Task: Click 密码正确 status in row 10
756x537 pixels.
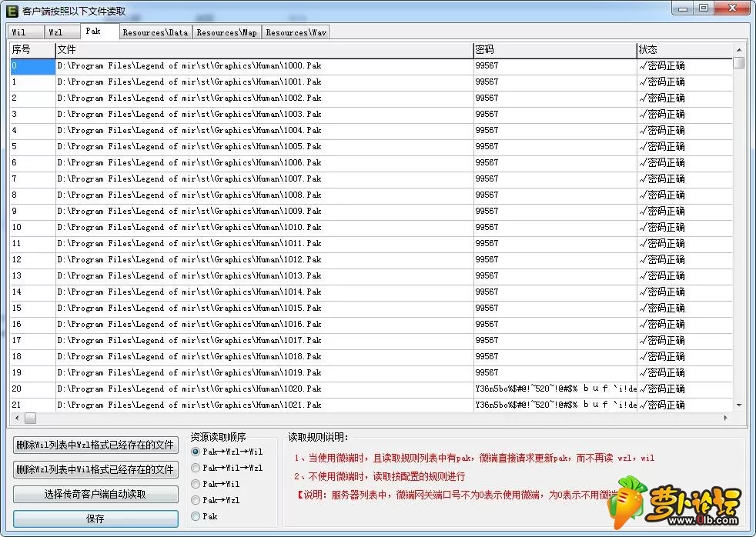Action: [685, 227]
